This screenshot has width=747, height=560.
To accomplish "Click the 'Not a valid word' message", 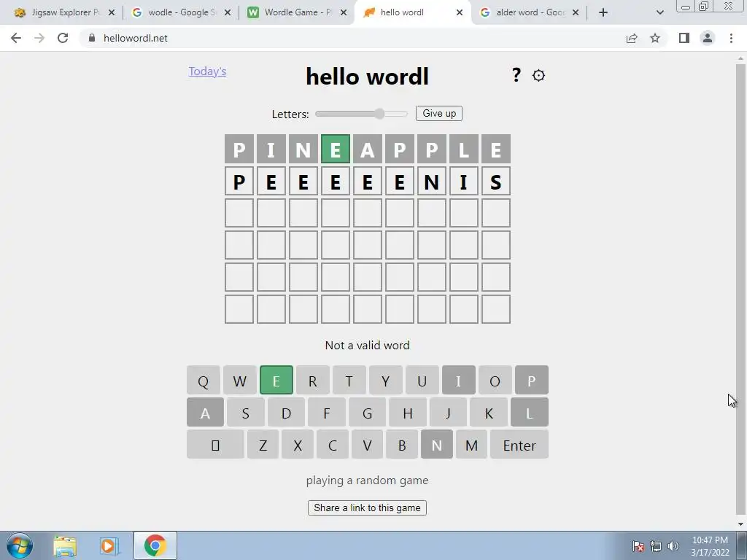I will (x=367, y=345).
